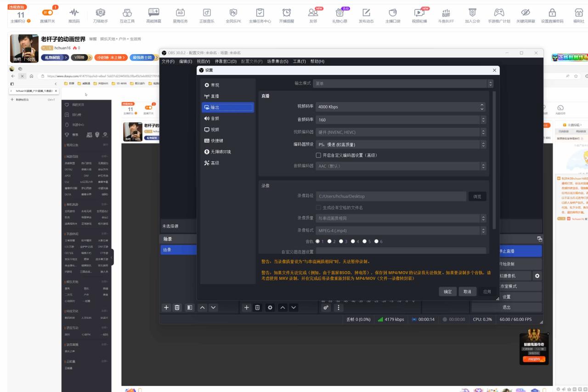Open the OBS 文件(F) menu

[x=168, y=61]
